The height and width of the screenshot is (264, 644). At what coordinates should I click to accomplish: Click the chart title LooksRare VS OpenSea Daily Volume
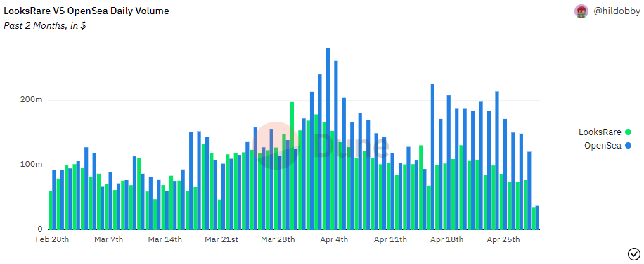pyautogui.click(x=86, y=11)
